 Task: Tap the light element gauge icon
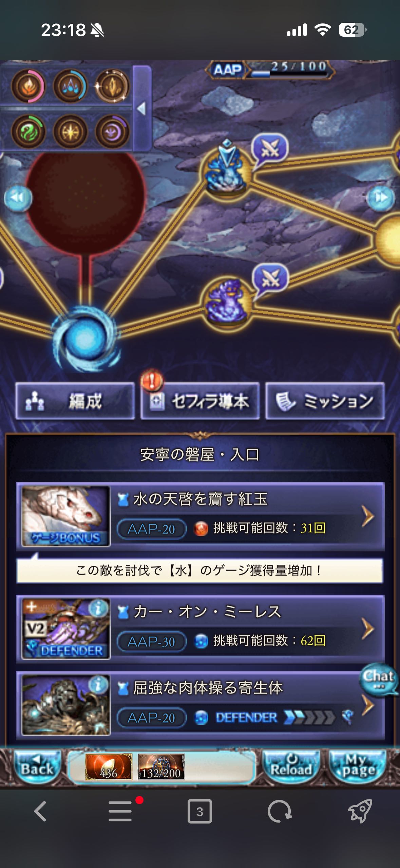click(x=70, y=131)
